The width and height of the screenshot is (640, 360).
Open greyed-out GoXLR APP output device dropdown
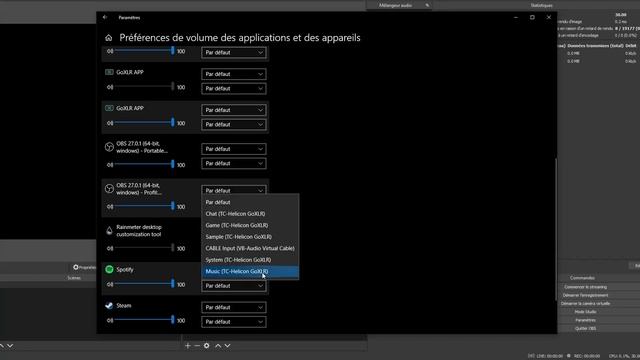click(x=234, y=74)
